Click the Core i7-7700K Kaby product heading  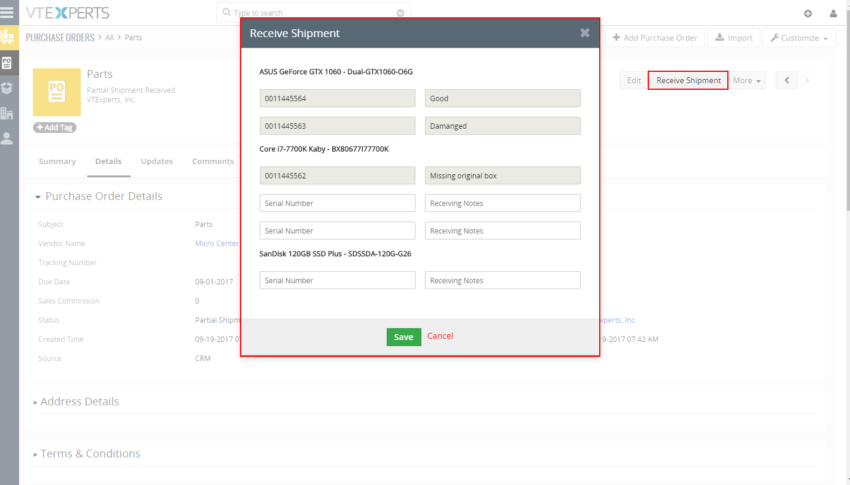[x=324, y=149]
